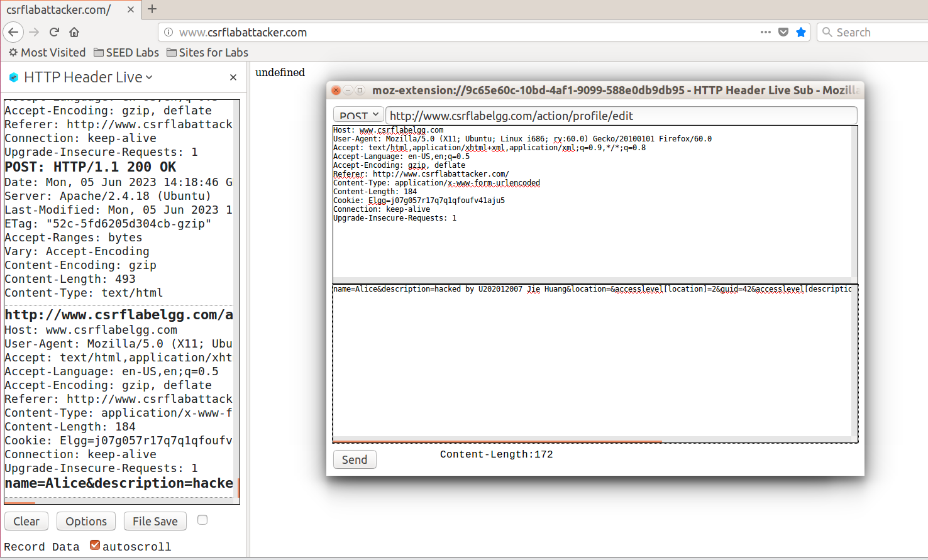Open the browser home page
The height and width of the screenshot is (560, 928).
pos(74,32)
